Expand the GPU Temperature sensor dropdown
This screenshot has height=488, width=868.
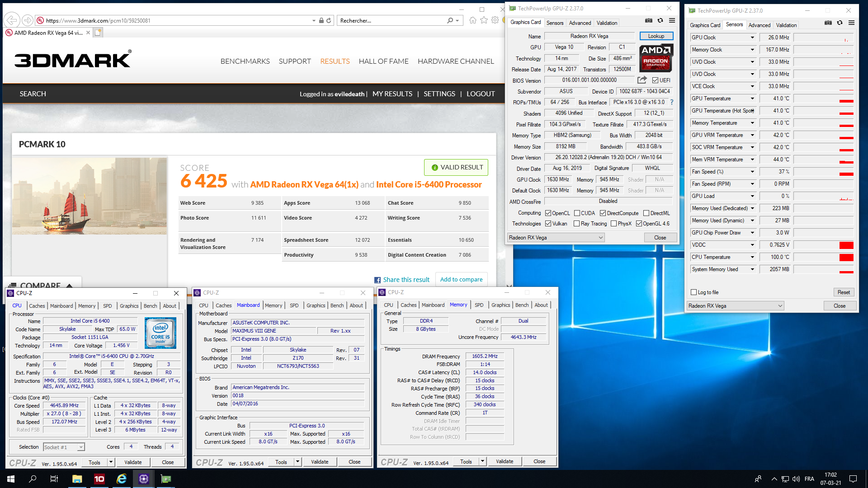point(752,99)
